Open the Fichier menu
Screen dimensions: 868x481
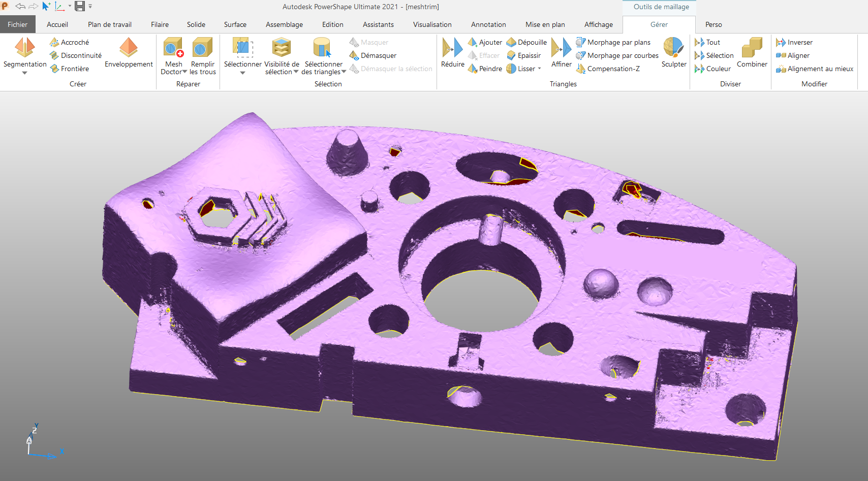click(17, 24)
